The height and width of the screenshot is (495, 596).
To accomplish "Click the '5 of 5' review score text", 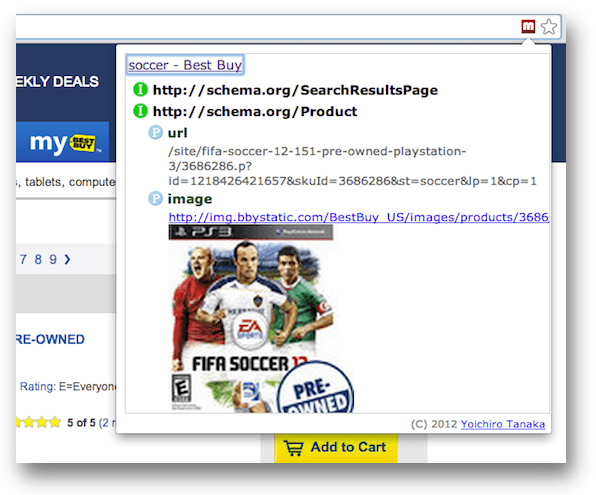I will 81,423.
